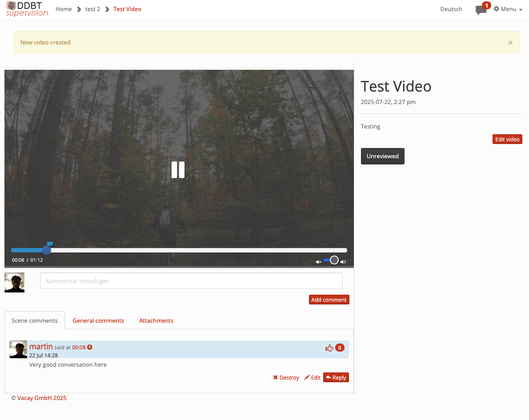Jump to scene via arrow icon beside 00:08
The height and width of the screenshot is (420, 529).
click(x=90, y=347)
